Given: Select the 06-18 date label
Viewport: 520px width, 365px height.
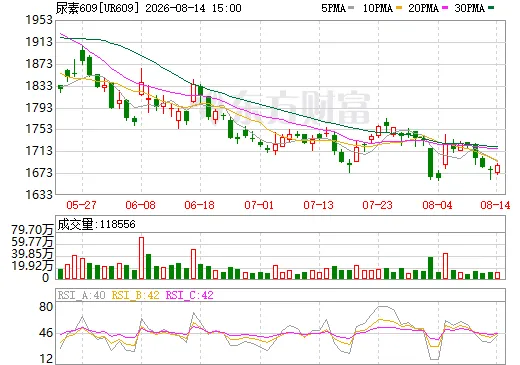Looking at the screenshot, I should tap(199, 205).
